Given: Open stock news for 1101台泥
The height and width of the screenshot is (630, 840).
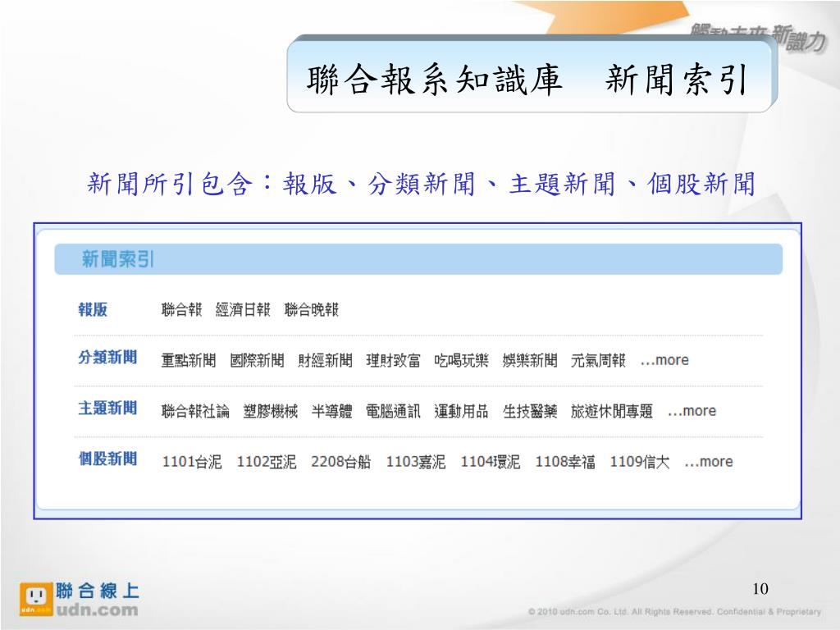Looking at the screenshot, I should pyautogui.click(x=192, y=462).
